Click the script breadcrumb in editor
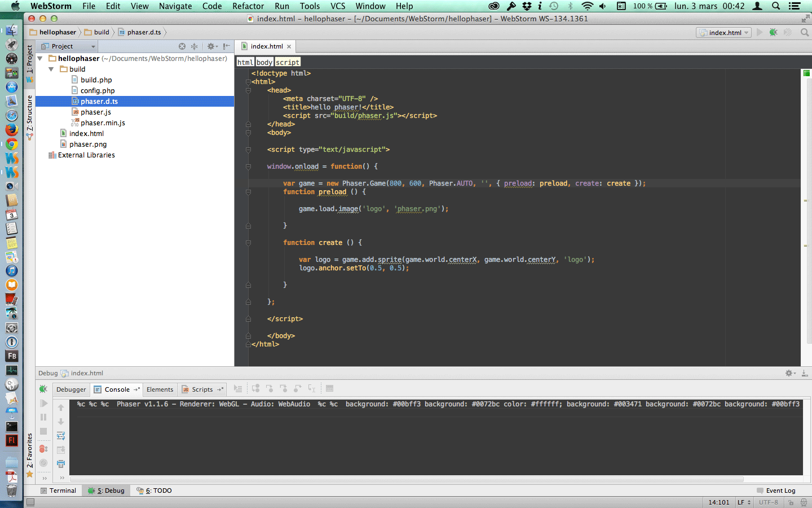812x508 pixels. pos(288,62)
